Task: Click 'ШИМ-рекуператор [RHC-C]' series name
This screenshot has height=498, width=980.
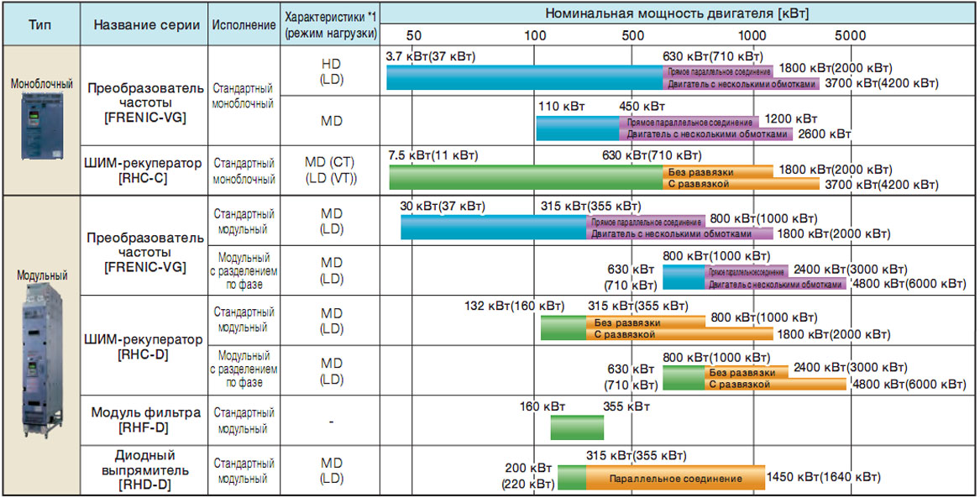Action: 144,170
